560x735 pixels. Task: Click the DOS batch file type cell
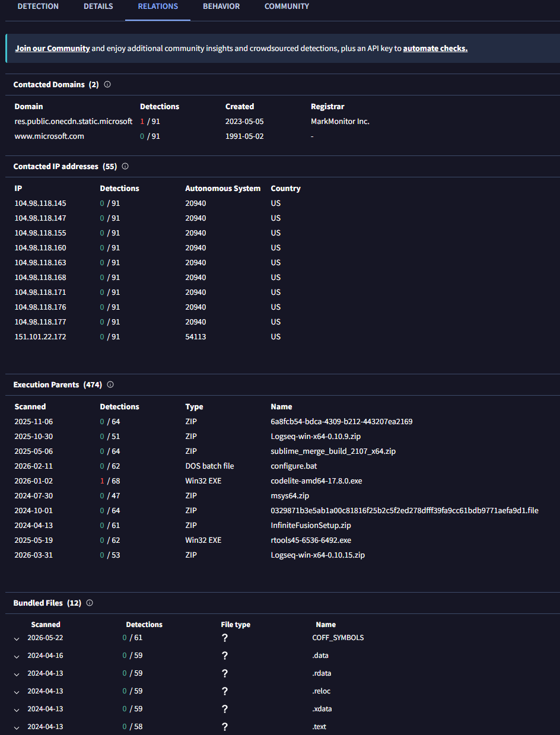coord(209,466)
